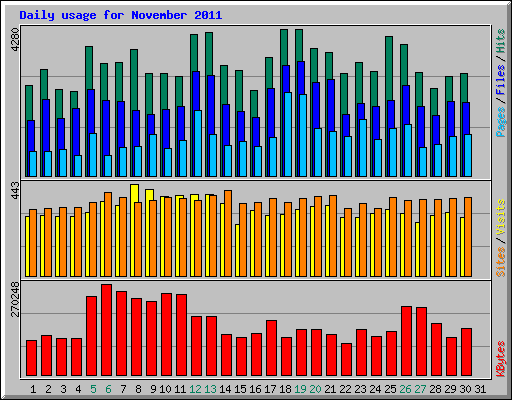Click the Pages legend label
This screenshot has height=400, width=512.
pyautogui.click(x=501, y=122)
